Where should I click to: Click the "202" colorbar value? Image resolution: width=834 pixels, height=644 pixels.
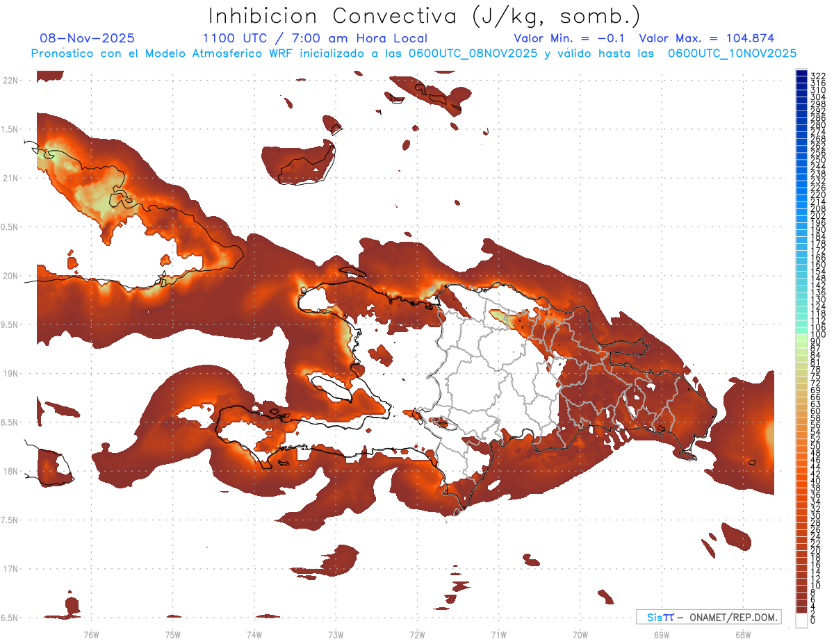818,215
